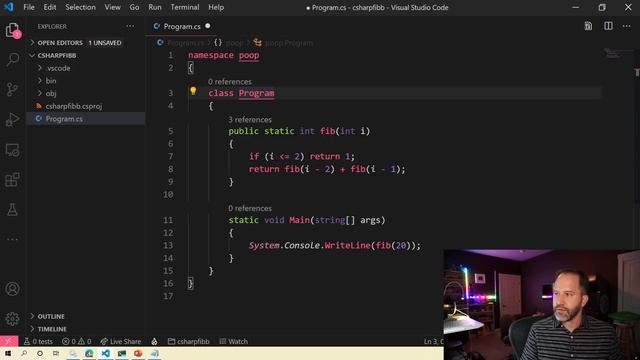Click the word namespace on line 1

pyautogui.click(x=211, y=55)
